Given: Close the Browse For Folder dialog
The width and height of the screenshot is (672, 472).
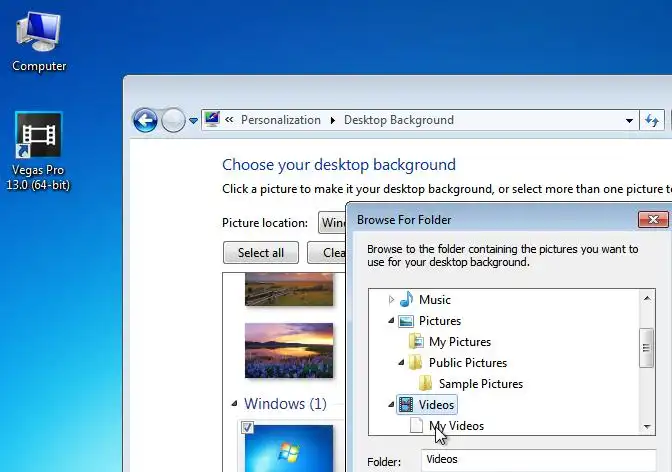Looking at the screenshot, I should coord(653,219).
